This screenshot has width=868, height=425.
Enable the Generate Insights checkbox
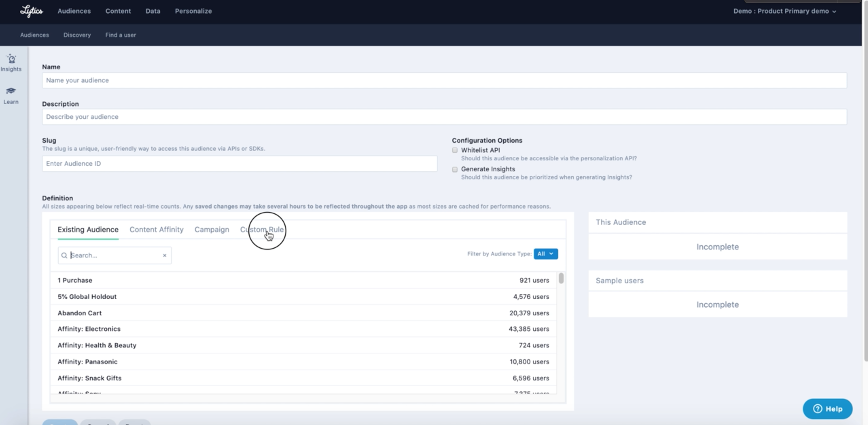[455, 169]
